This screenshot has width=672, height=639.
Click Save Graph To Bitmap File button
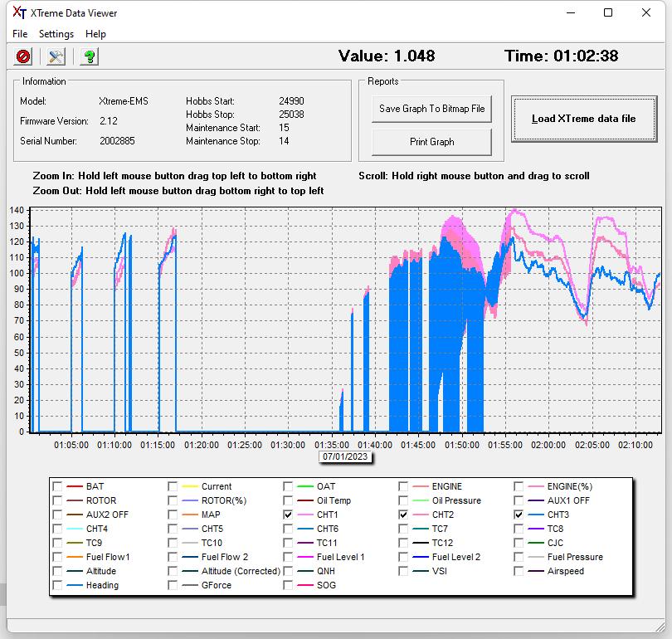pos(431,109)
